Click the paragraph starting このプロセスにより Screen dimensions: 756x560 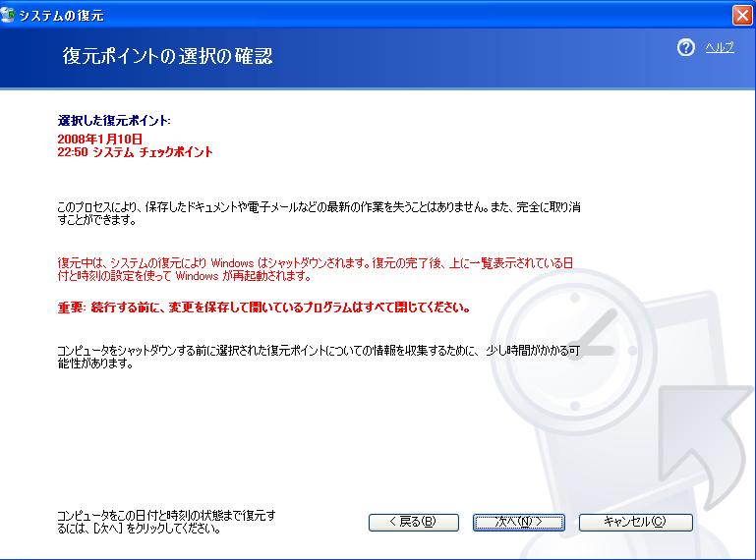pyautogui.click(x=319, y=213)
